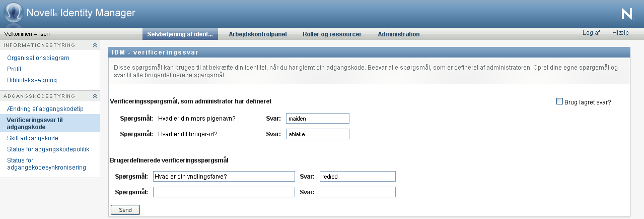Open Status for adgangskodepolitik
The image size is (644, 219).
(48, 149)
